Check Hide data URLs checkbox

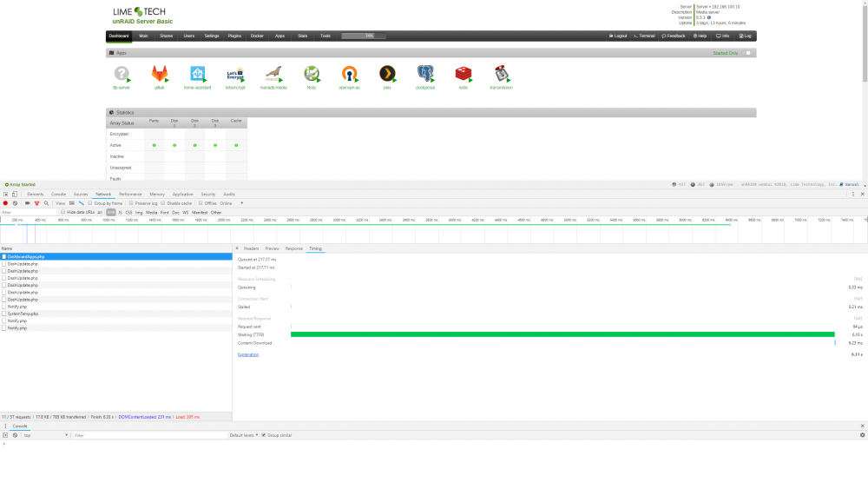pyautogui.click(x=63, y=212)
